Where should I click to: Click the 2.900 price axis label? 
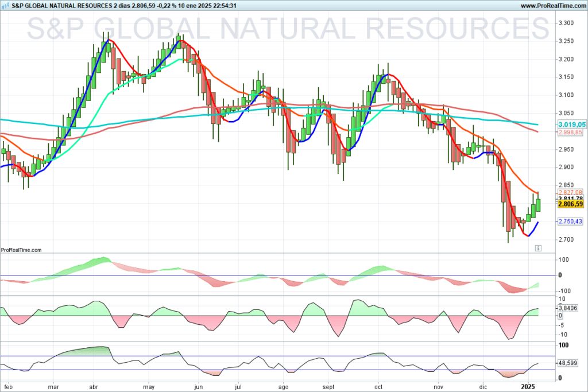click(566, 167)
